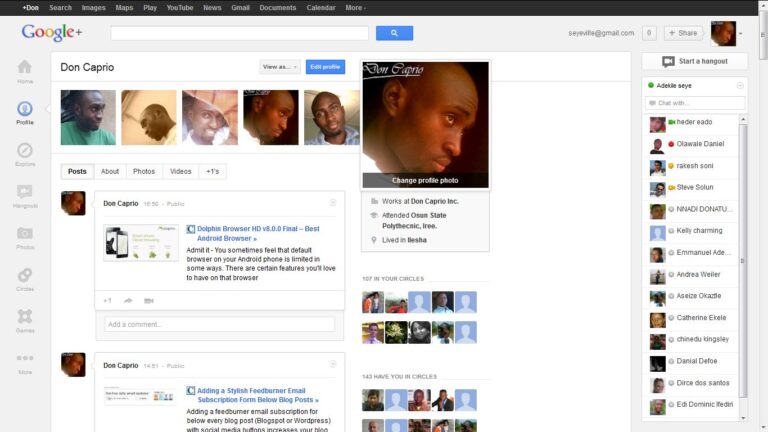
Task: Click 'Change profile photo' on profile picture
Action: click(425, 180)
